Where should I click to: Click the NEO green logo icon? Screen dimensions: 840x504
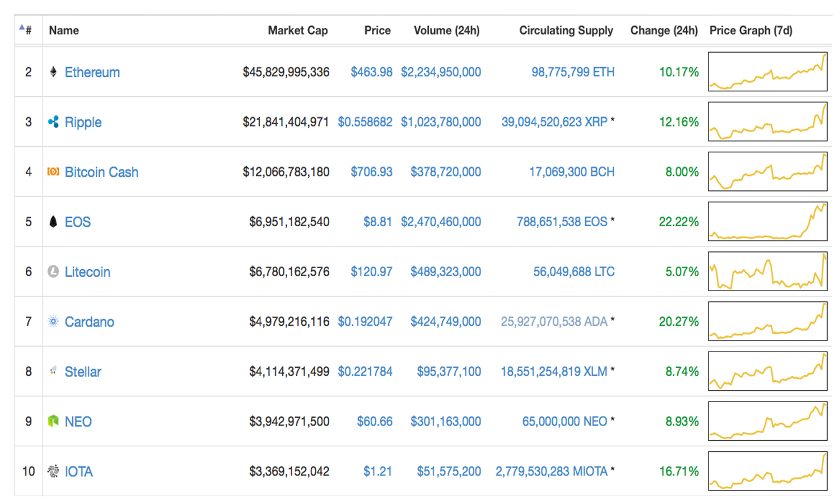click(x=53, y=421)
